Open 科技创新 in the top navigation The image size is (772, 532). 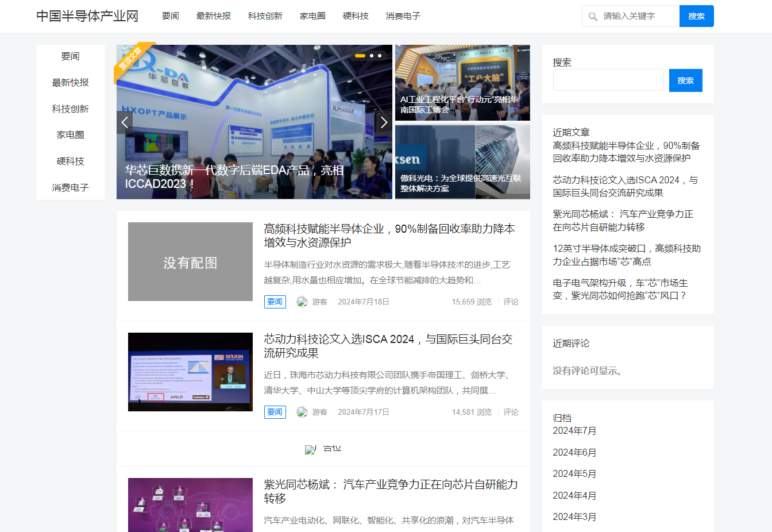point(265,16)
